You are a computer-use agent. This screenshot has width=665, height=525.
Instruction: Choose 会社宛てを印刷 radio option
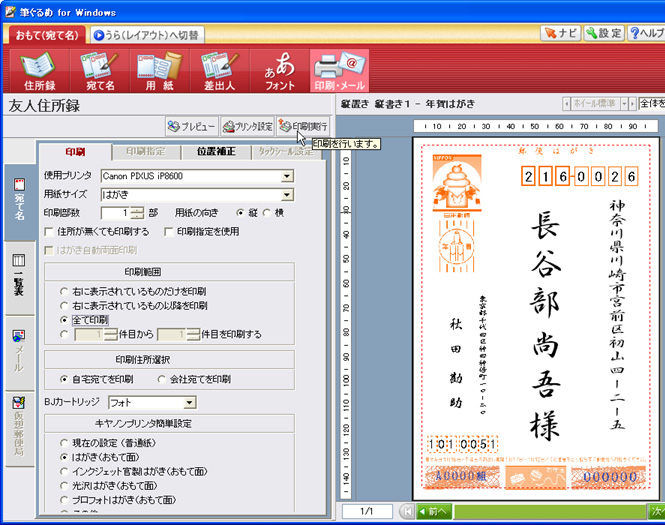[162, 380]
